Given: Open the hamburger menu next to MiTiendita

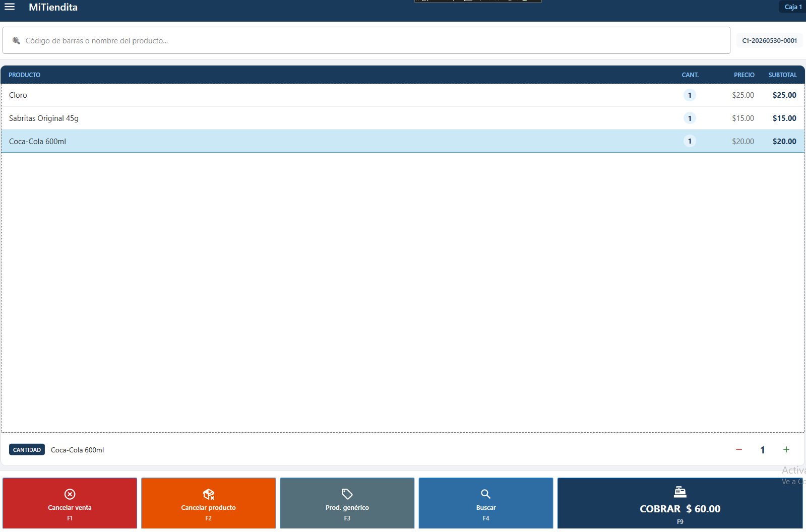Looking at the screenshot, I should tap(10, 7).
